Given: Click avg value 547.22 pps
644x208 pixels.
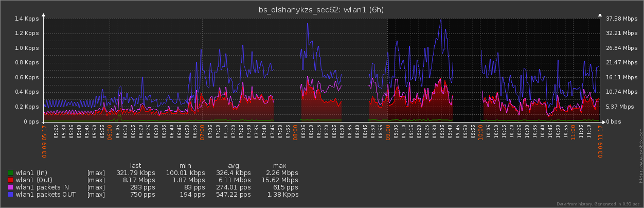Looking at the screenshot, I should (x=234, y=195).
